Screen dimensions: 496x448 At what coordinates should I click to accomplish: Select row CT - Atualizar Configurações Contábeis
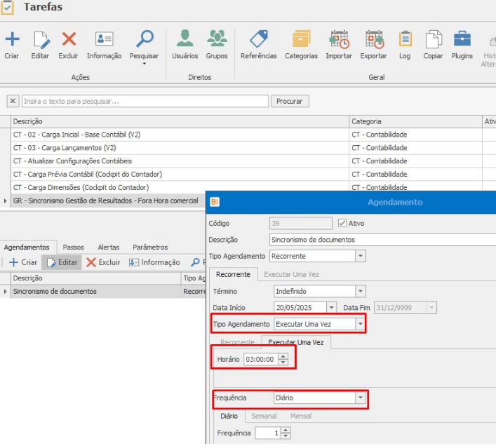point(180,161)
